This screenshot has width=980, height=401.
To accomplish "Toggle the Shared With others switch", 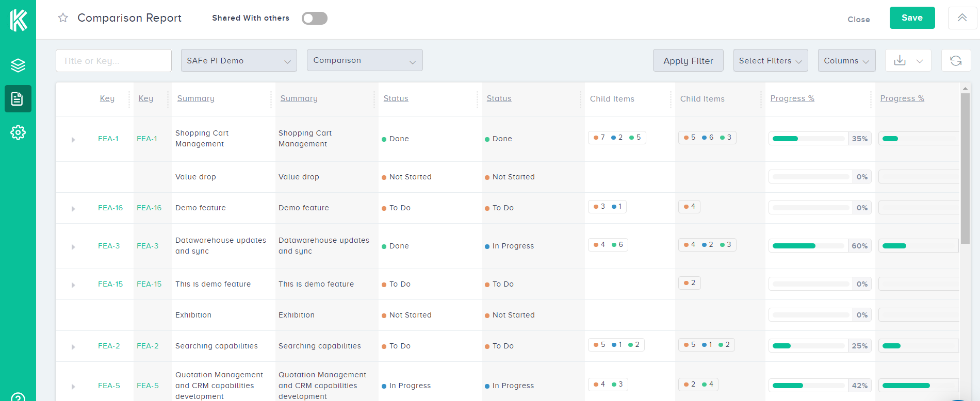I will tap(315, 19).
